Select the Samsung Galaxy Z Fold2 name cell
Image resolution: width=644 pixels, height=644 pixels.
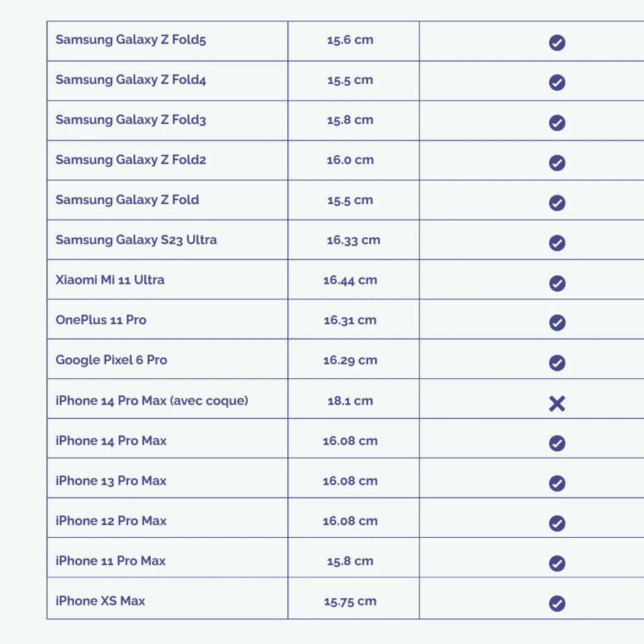167,160
